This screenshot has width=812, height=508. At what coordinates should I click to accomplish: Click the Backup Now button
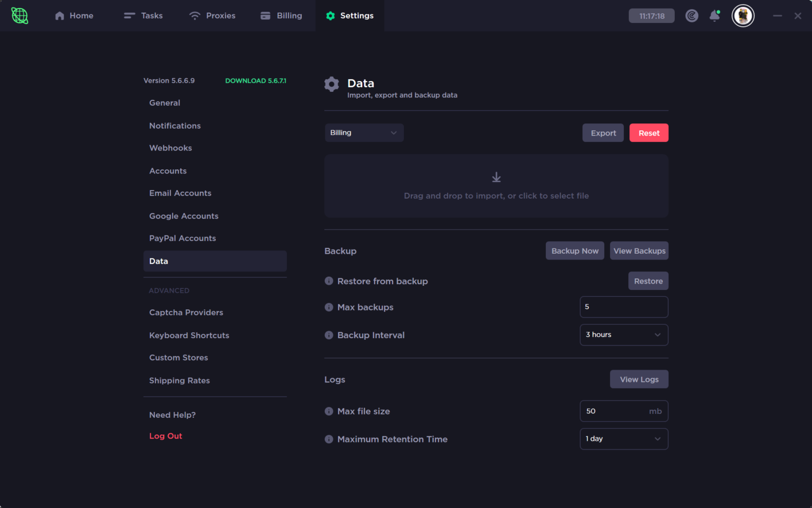(575, 251)
